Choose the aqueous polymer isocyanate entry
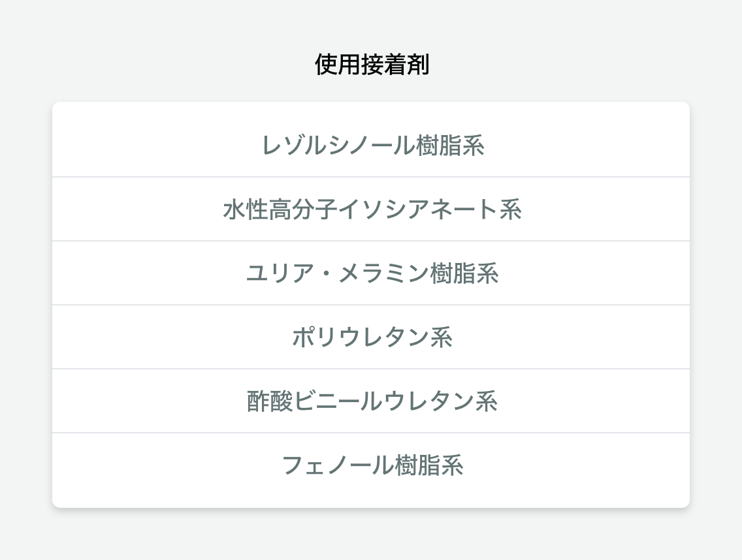This screenshot has height=560, width=742. pos(371,210)
